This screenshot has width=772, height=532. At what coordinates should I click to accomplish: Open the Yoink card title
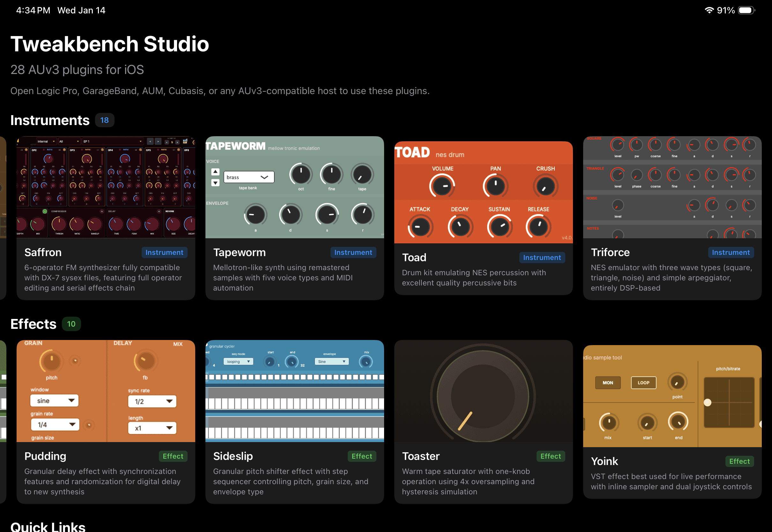coord(604,461)
